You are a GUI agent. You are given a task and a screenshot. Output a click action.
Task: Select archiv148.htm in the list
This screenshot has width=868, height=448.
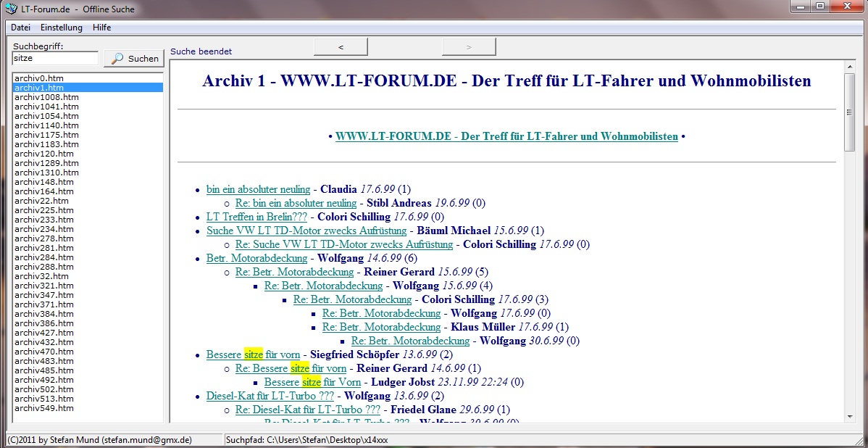(88, 182)
